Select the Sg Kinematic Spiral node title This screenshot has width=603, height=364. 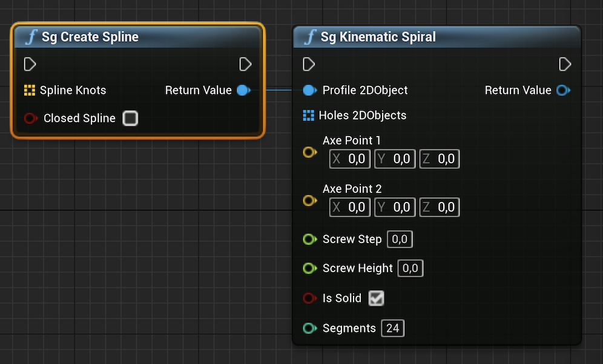pos(378,37)
